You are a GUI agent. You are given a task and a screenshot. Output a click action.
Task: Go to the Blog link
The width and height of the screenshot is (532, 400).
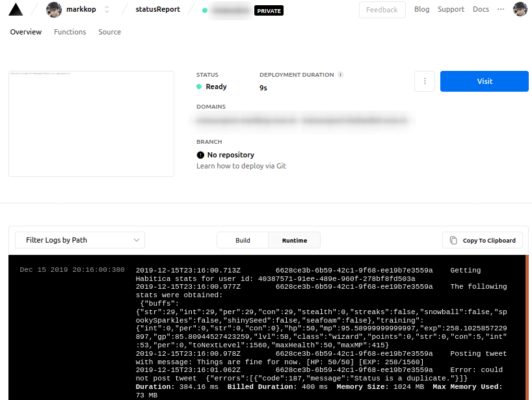click(x=421, y=9)
